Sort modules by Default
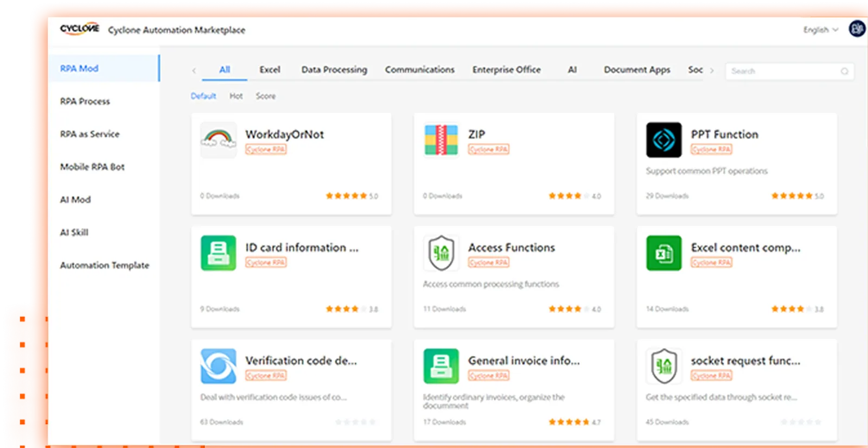This screenshot has width=868, height=448. coord(203,96)
